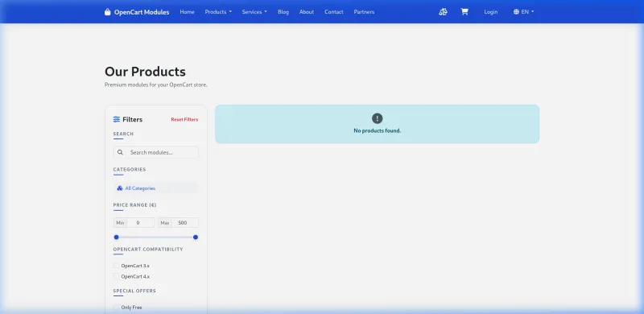Click OpenCart Modules brand text
Screen dimensions: 644x314
point(142,12)
